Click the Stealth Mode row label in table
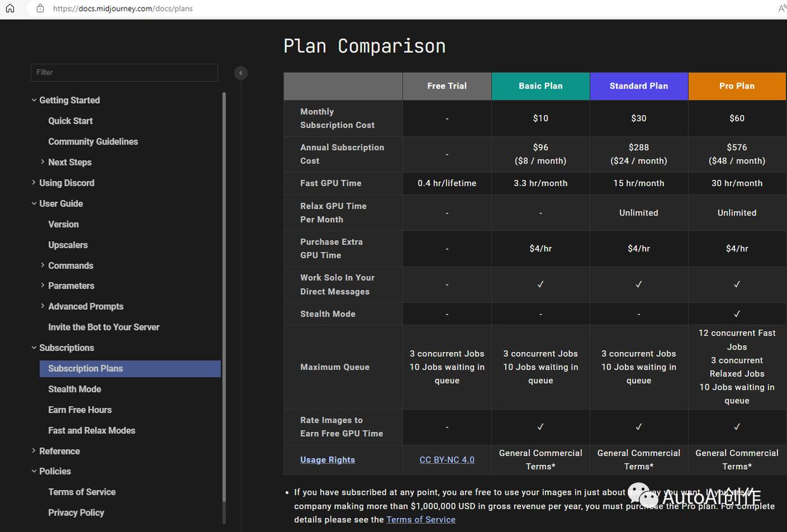787x532 pixels. [328, 314]
